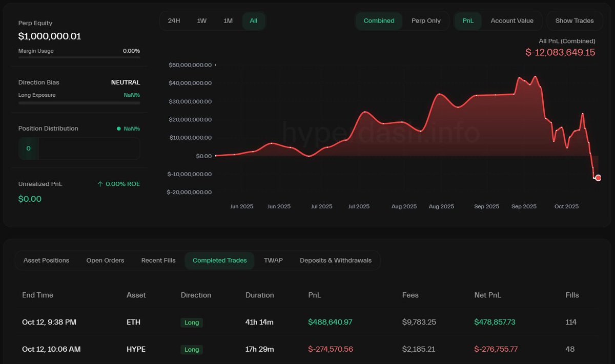Click the fills count 48
Viewport: 615px width, 364px height.
click(x=570, y=349)
